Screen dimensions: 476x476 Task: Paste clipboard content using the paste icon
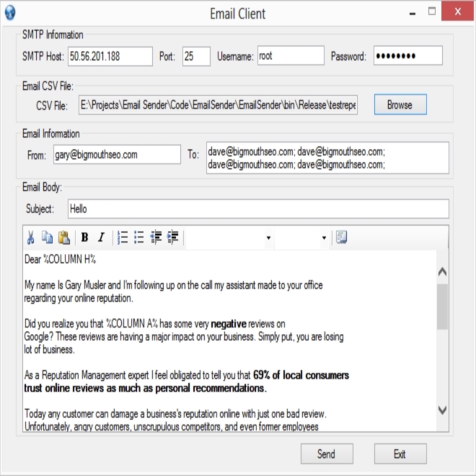pos(64,237)
